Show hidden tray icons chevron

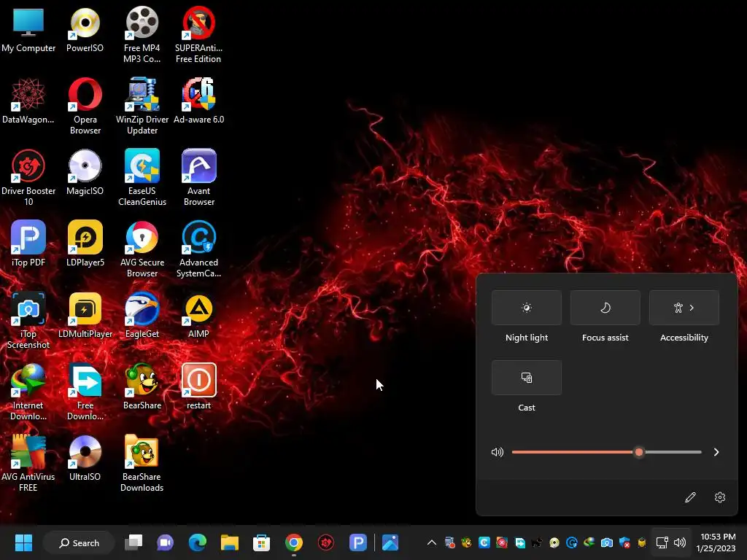432,542
